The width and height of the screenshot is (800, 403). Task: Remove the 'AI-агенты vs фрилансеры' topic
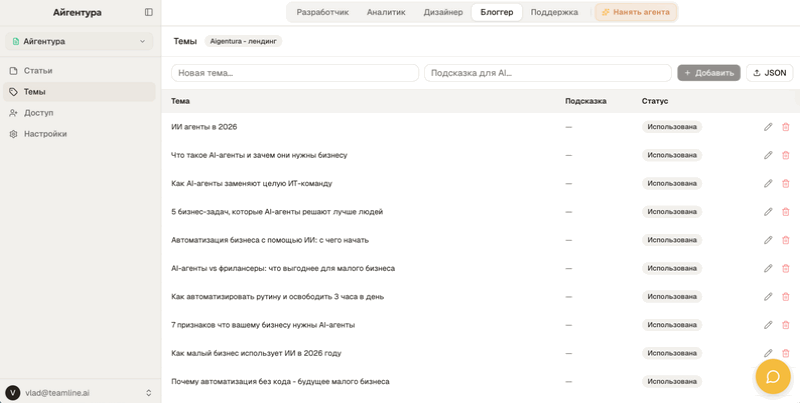(786, 268)
